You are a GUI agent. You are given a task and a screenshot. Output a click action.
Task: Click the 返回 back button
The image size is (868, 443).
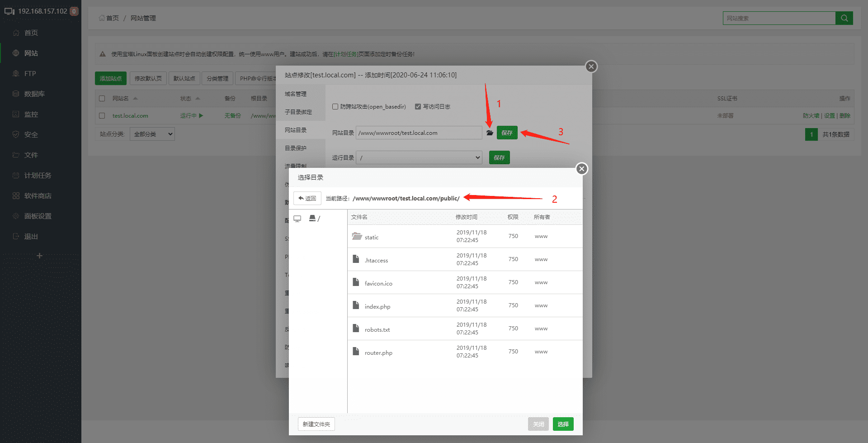pyautogui.click(x=307, y=198)
